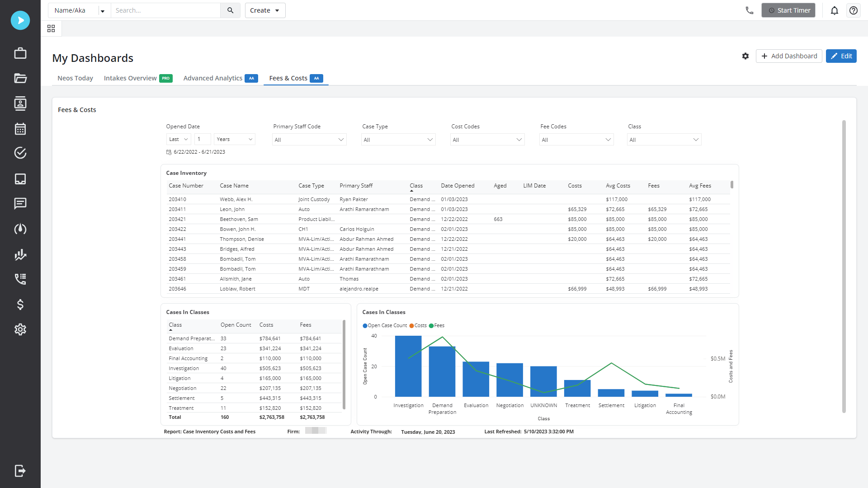Switch to the Advanced Analytics tab
Screen dimensions: 868x488
pos(220,78)
